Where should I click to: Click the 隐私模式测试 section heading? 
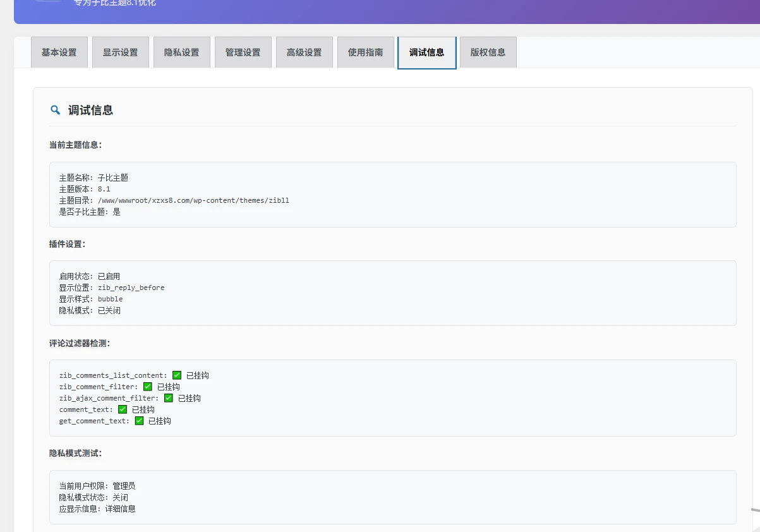pos(75,453)
